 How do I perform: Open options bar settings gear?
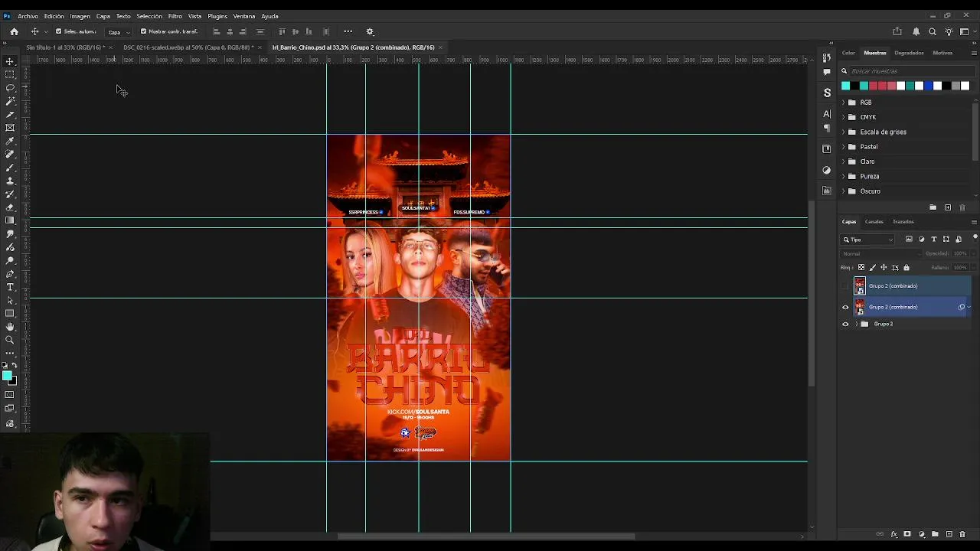pyautogui.click(x=370, y=31)
